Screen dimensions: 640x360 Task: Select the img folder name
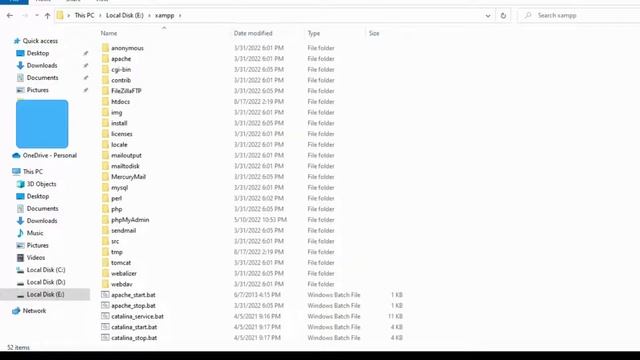click(x=117, y=113)
